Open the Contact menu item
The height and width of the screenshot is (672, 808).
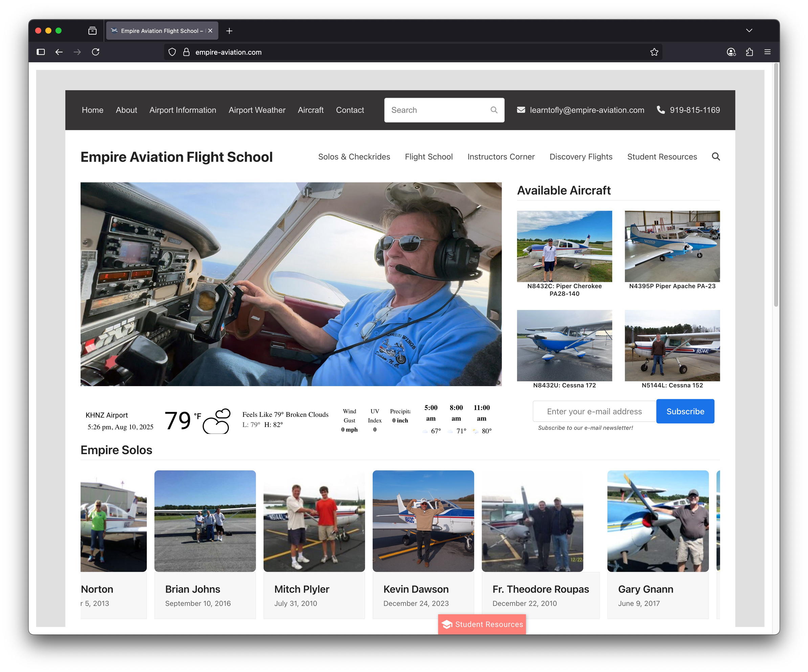[x=350, y=110]
